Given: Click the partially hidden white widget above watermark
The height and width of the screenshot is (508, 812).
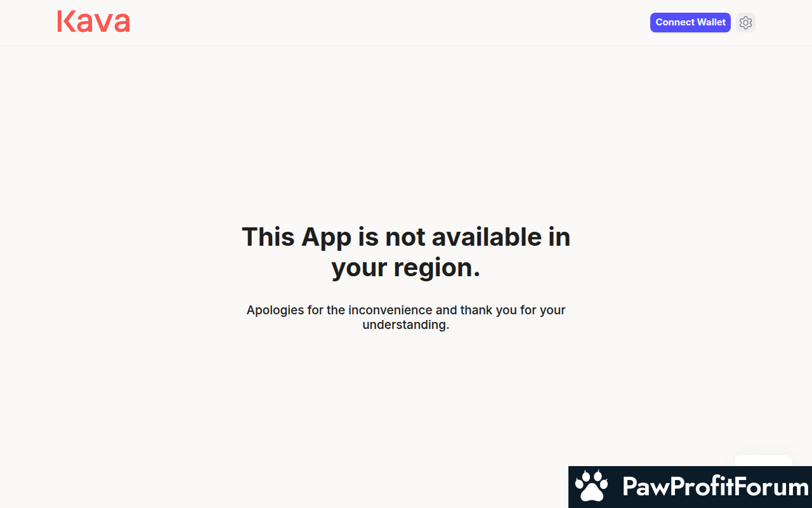Looking at the screenshot, I should [763, 461].
